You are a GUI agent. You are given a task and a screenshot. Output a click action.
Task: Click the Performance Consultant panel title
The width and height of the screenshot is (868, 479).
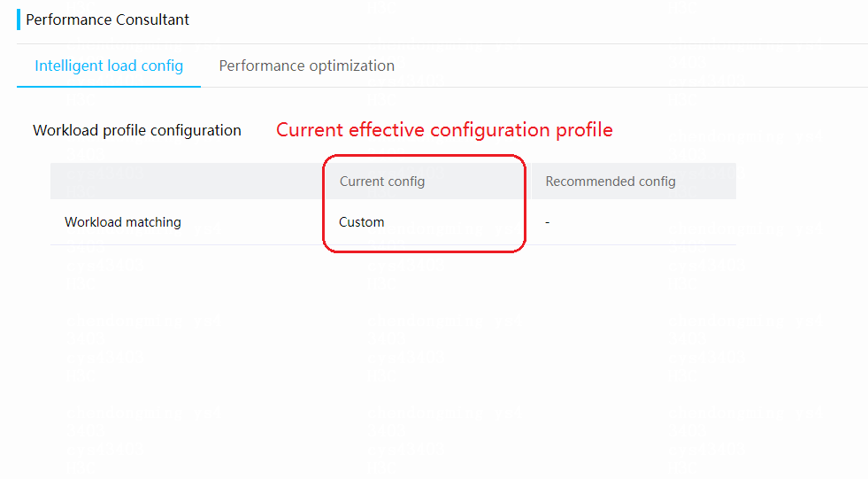pos(107,20)
